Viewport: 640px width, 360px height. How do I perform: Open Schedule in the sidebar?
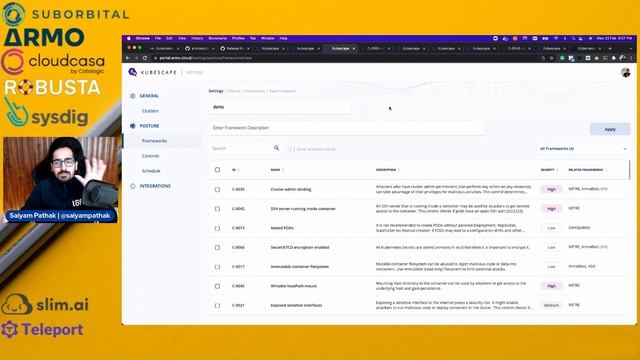(151, 171)
